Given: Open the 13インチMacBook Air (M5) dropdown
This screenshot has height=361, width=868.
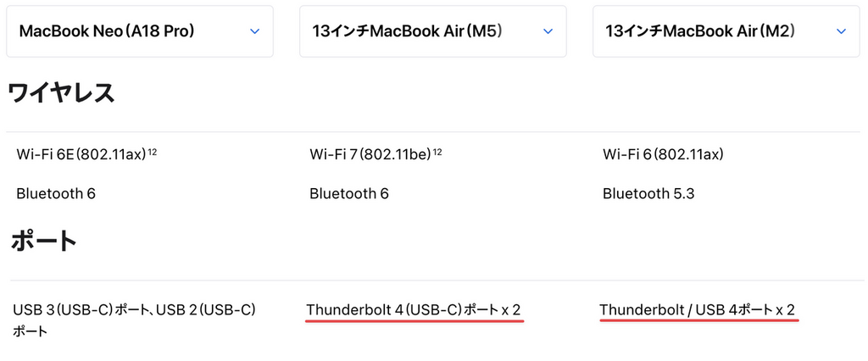Looking at the screenshot, I should 432,31.
